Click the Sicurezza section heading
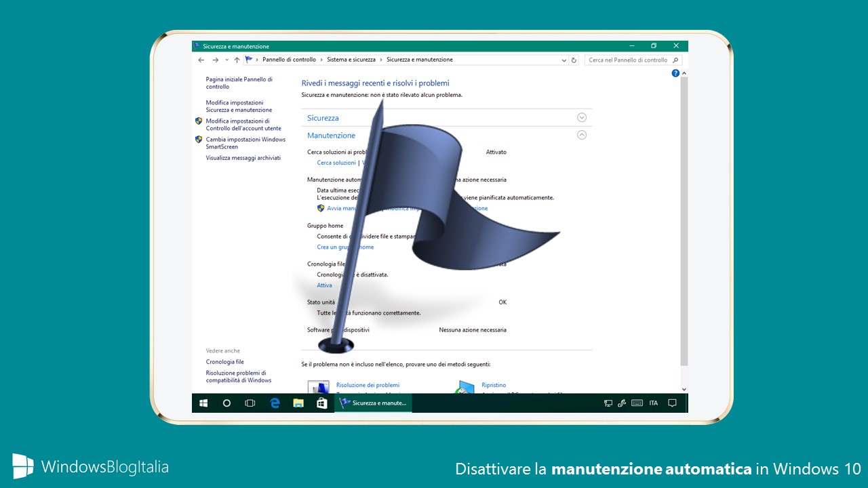Viewport: 868px width, 488px height. tap(323, 118)
